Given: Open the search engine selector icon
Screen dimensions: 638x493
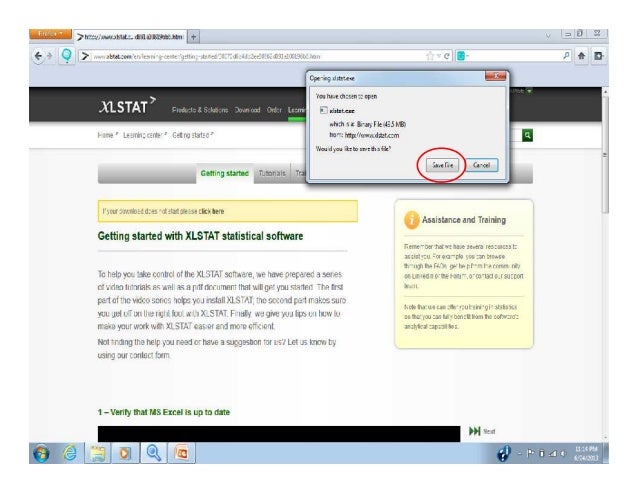Looking at the screenshot, I should (461, 56).
